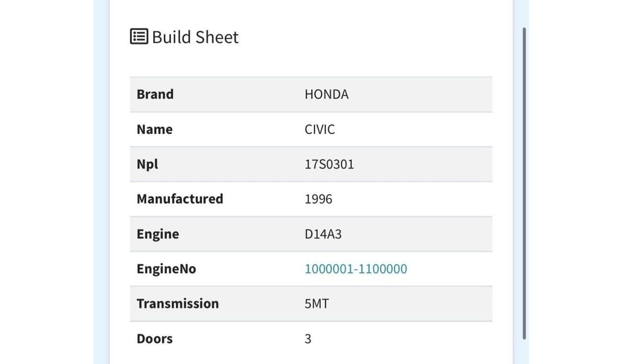Image resolution: width=623 pixels, height=364 pixels.
Task: Click the 5MT transmission value
Action: (x=316, y=304)
